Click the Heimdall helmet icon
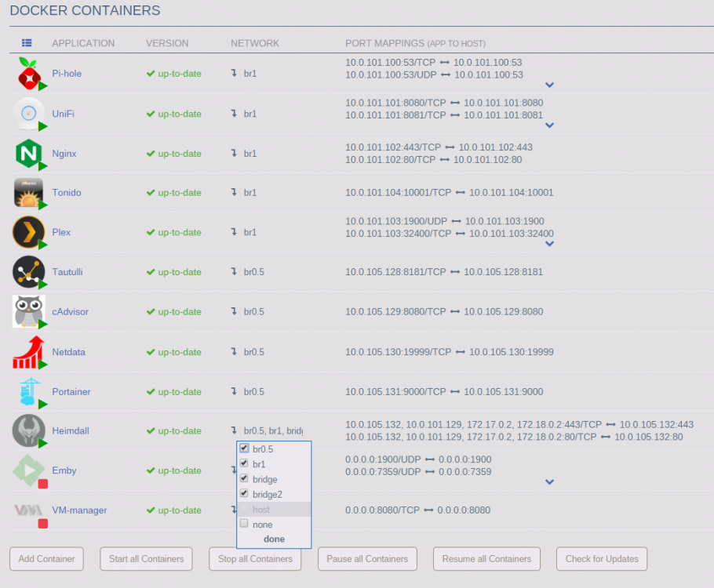Viewport: 714px width, 588px height. click(29, 430)
